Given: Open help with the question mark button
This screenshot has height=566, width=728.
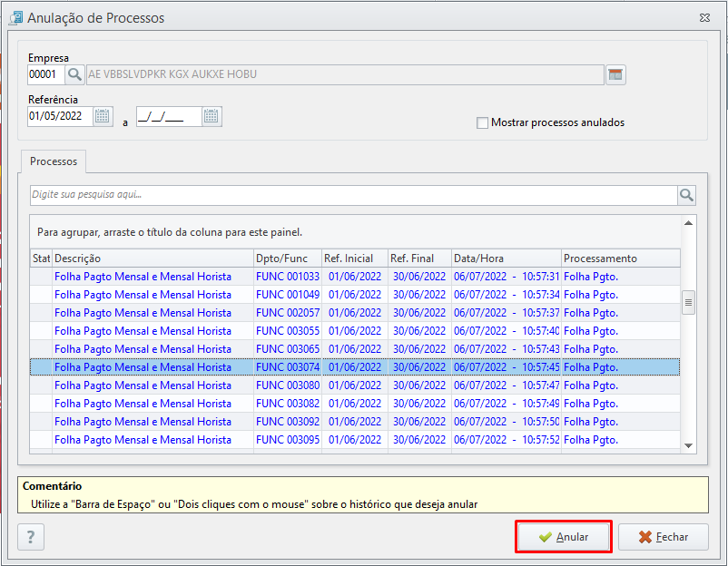Looking at the screenshot, I should coord(31,537).
